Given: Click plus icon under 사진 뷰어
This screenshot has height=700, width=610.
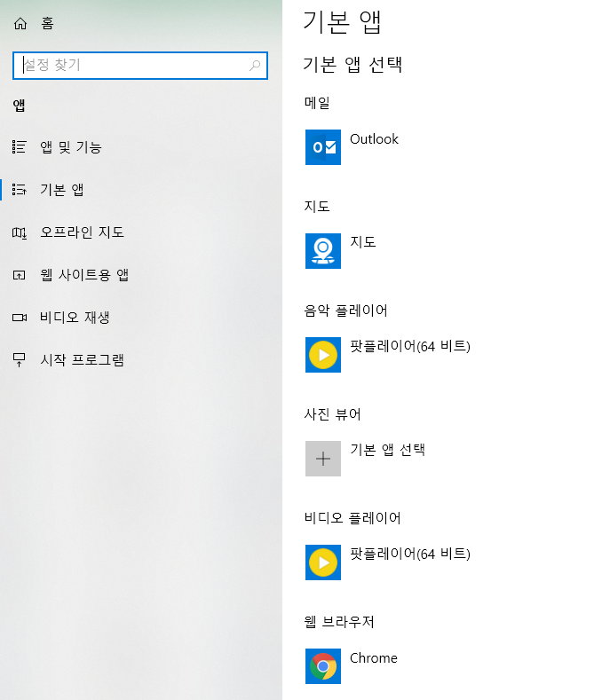Looking at the screenshot, I should click(323, 459).
